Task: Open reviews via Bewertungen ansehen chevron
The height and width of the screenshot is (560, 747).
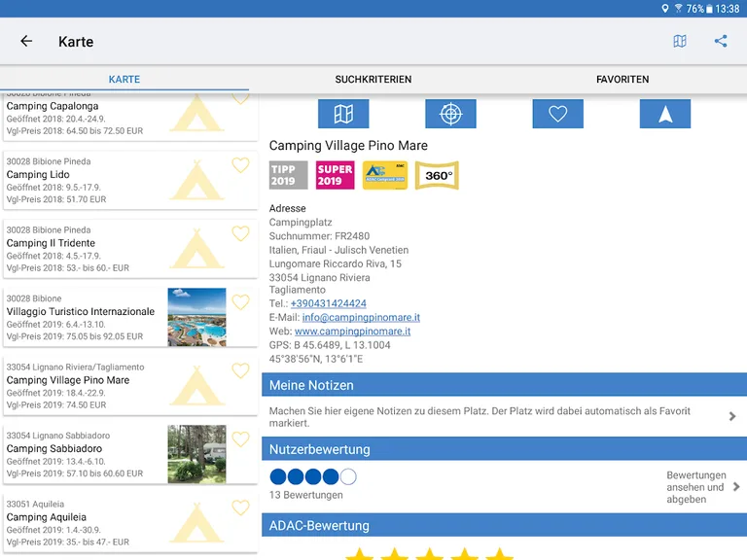Action: (x=735, y=487)
